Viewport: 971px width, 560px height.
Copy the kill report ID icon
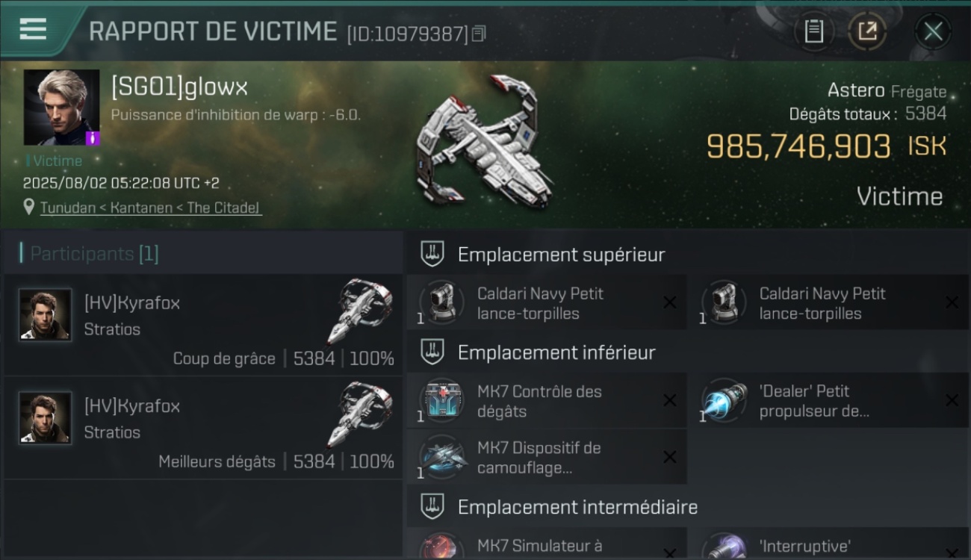pos(479,34)
